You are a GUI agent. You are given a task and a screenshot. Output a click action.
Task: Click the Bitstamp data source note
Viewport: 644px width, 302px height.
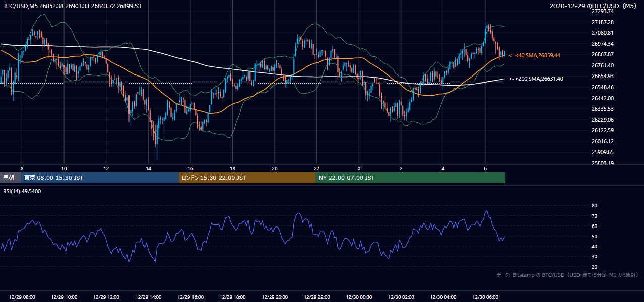(x=567, y=275)
